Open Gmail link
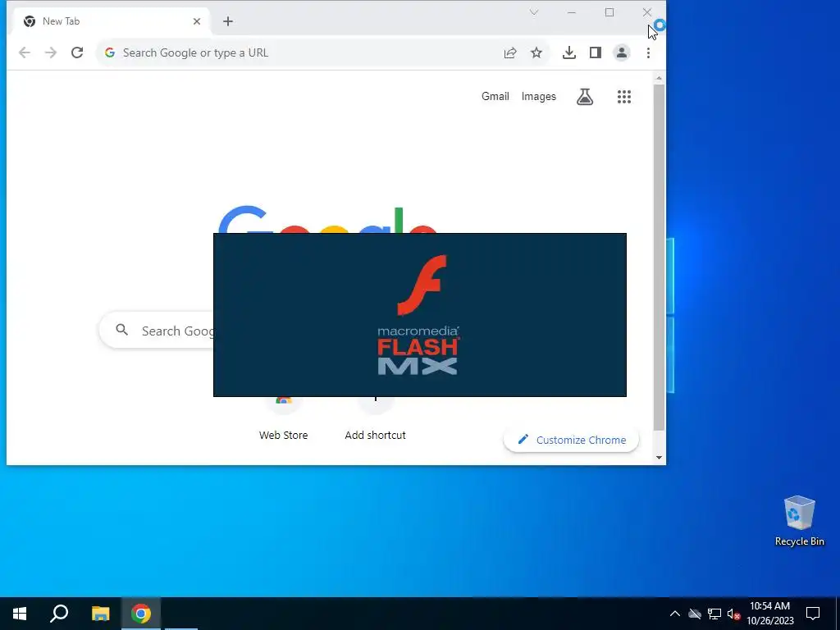 coord(495,97)
